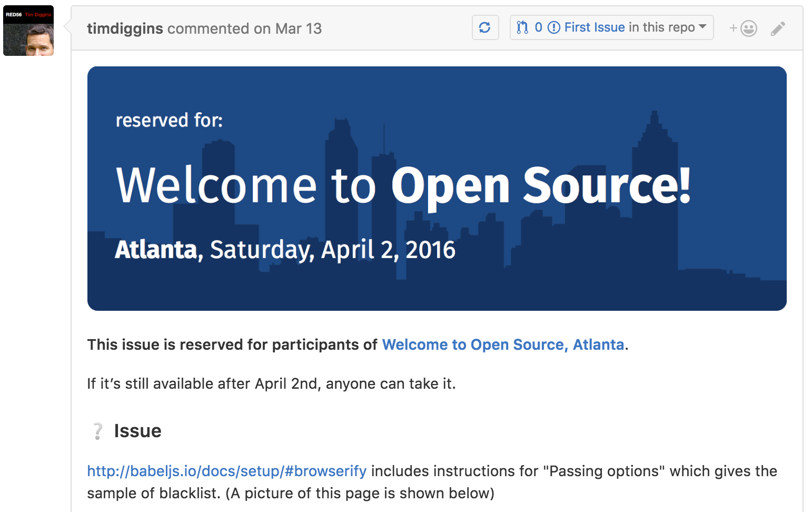This screenshot has height=512, width=812.
Task: Follow the babeljs.io browserify docs link
Action: click(226, 471)
